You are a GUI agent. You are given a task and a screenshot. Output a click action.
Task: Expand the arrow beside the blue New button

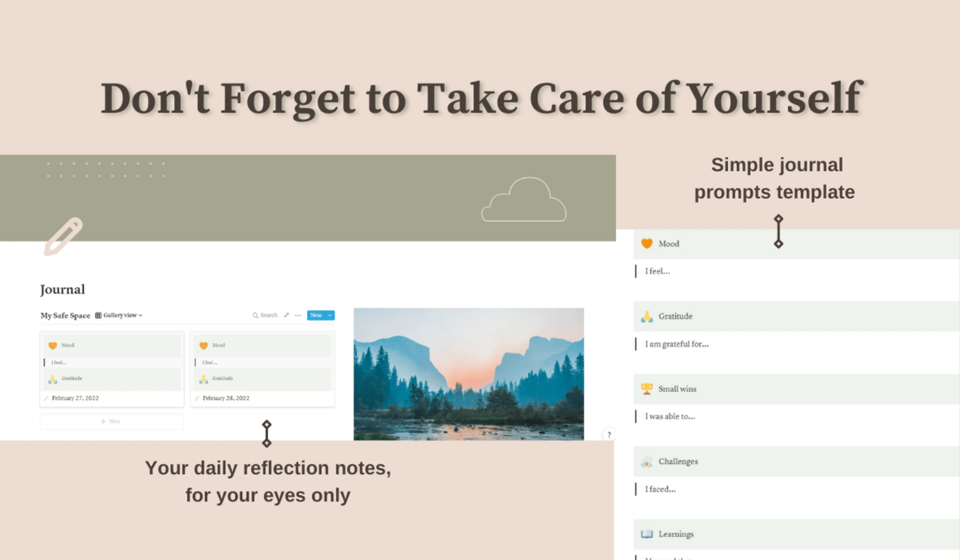tap(330, 315)
